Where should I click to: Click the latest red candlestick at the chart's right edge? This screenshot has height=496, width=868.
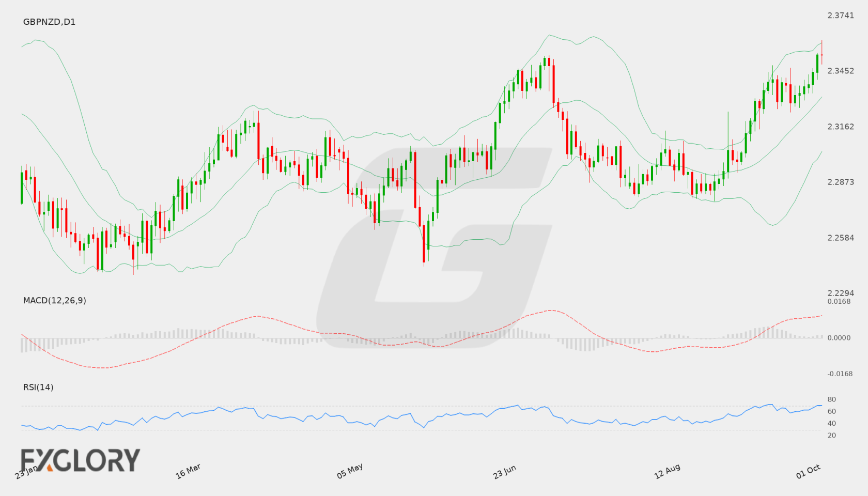point(822,52)
